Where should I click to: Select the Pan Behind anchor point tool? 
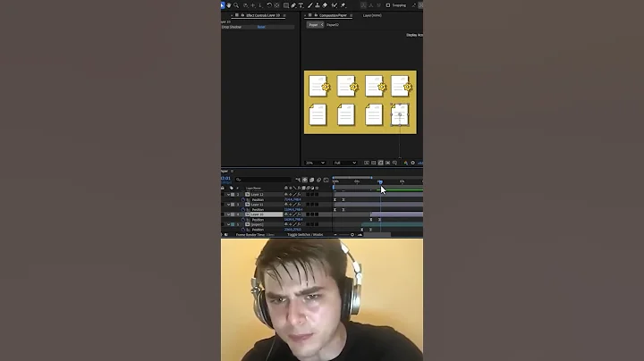(276, 5)
